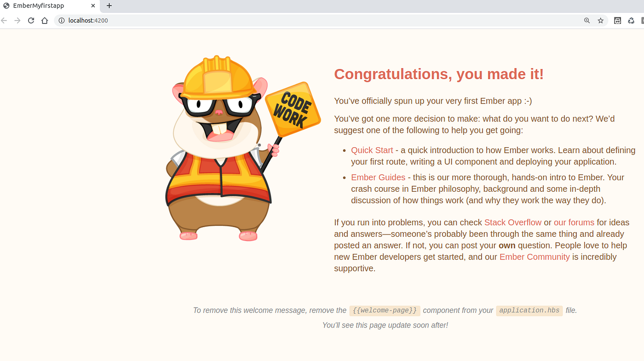Image resolution: width=644 pixels, height=361 pixels.
Task: Click the {{welcome-page}} code snippet
Action: point(385,310)
